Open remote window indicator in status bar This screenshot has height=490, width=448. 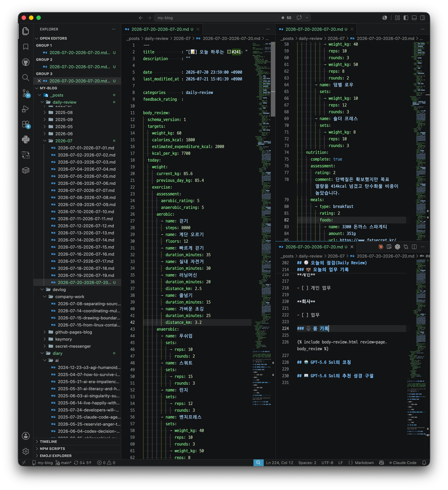(24, 462)
